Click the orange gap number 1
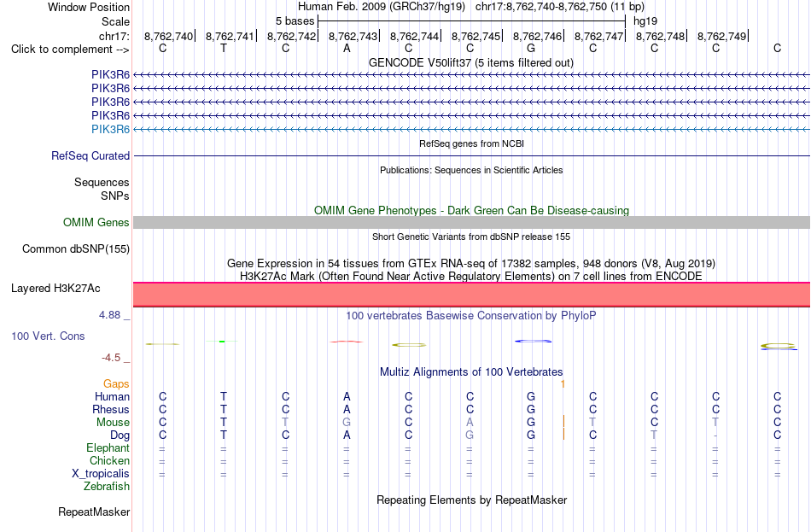Image resolution: width=811 pixels, height=532 pixels. pyautogui.click(x=563, y=384)
